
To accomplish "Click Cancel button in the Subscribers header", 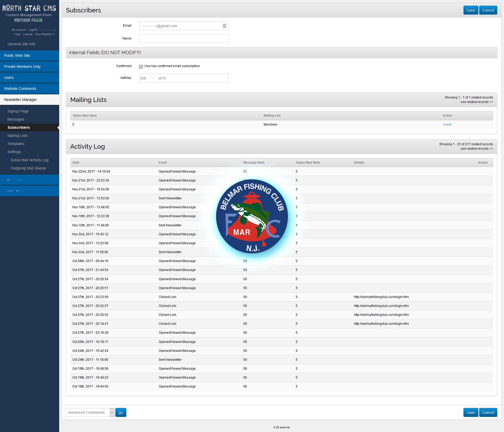I will click(x=488, y=10).
